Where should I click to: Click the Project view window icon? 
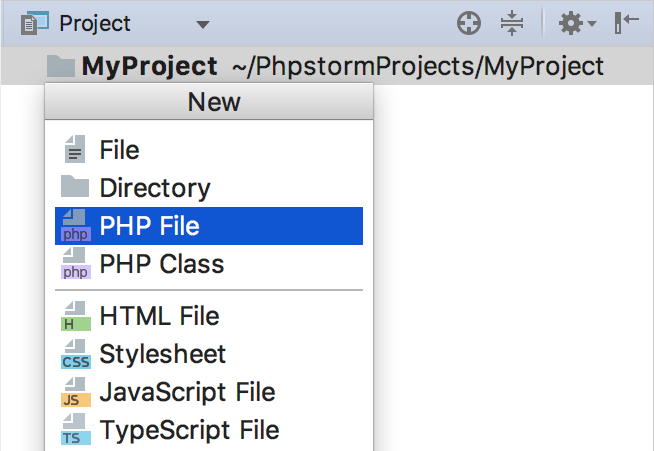pyautogui.click(x=35, y=23)
